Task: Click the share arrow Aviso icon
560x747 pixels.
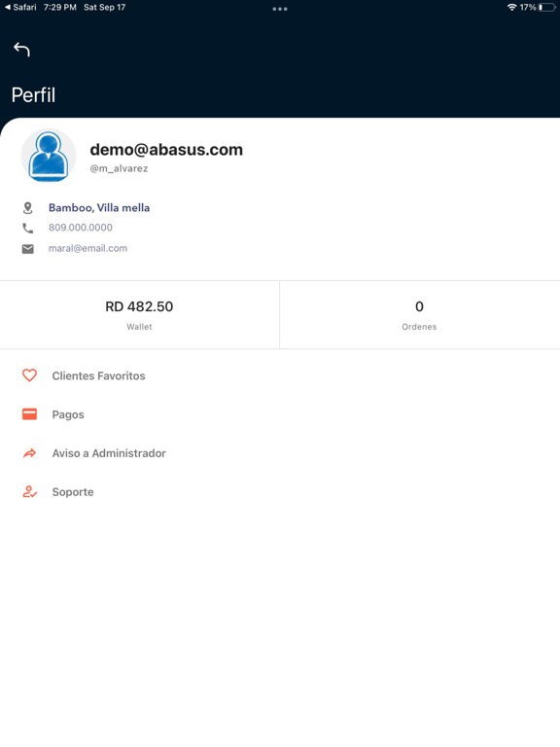Action: 29,453
